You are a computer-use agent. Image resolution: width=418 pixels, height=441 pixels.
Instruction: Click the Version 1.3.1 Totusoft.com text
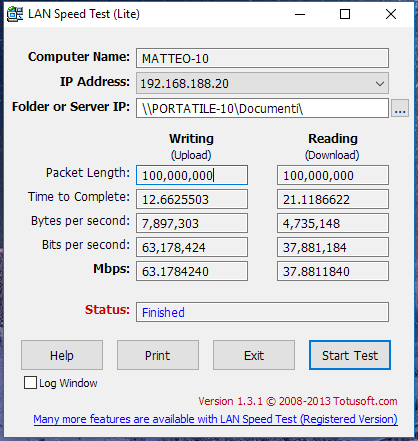[298, 401]
